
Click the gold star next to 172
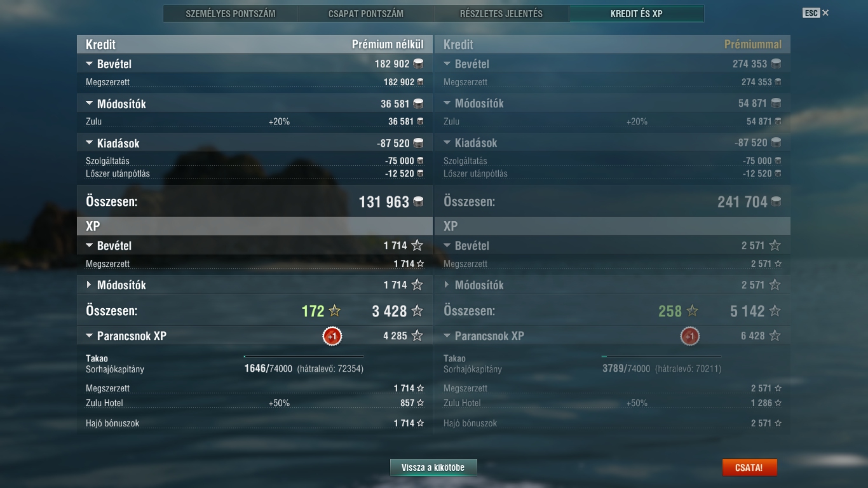pyautogui.click(x=334, y=311)
